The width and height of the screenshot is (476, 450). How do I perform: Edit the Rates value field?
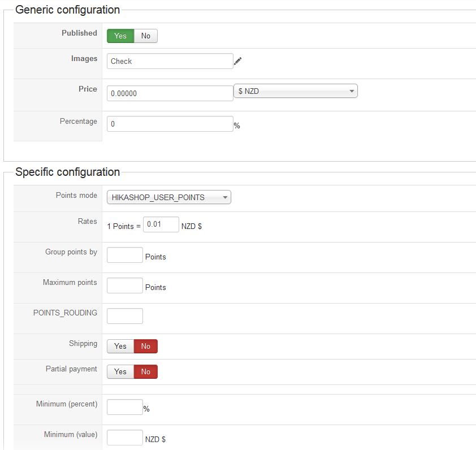point(161,224)
